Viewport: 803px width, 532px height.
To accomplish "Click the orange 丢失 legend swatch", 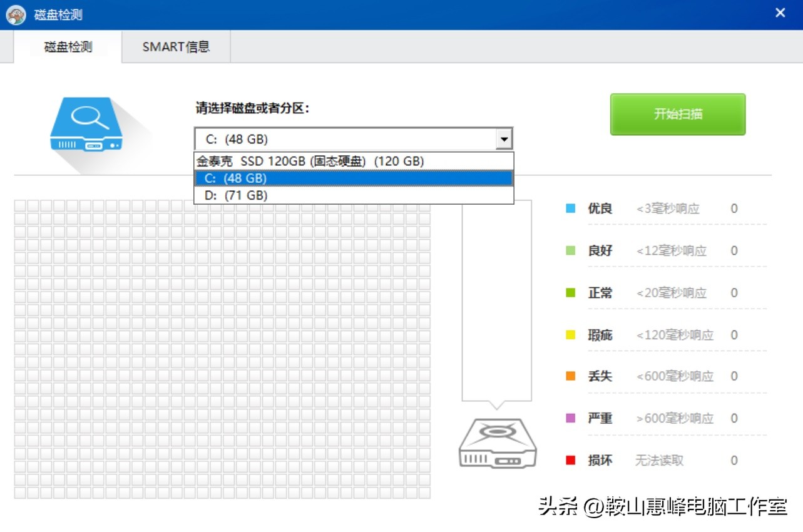I will coord(570,376).
